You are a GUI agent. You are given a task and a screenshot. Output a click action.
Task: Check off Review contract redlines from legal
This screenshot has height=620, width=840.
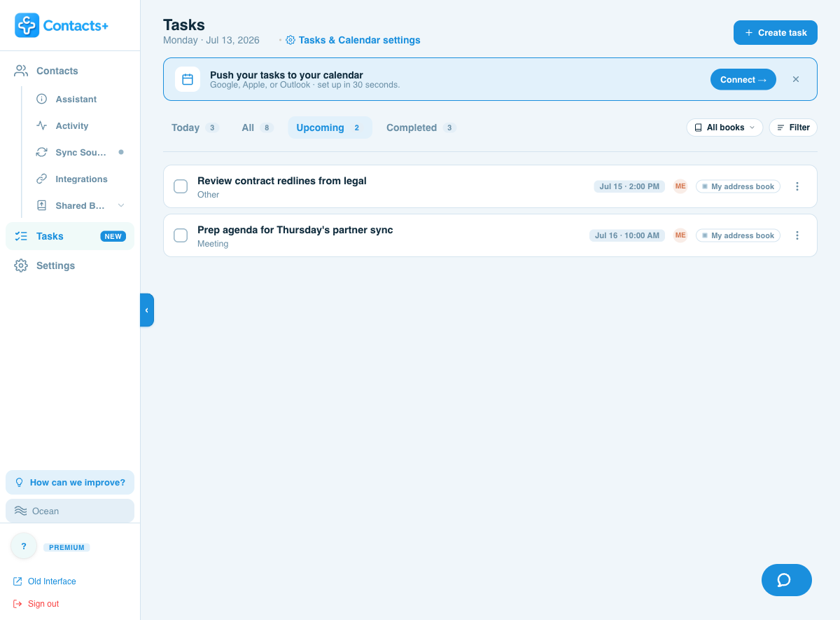tap(181, 186)
